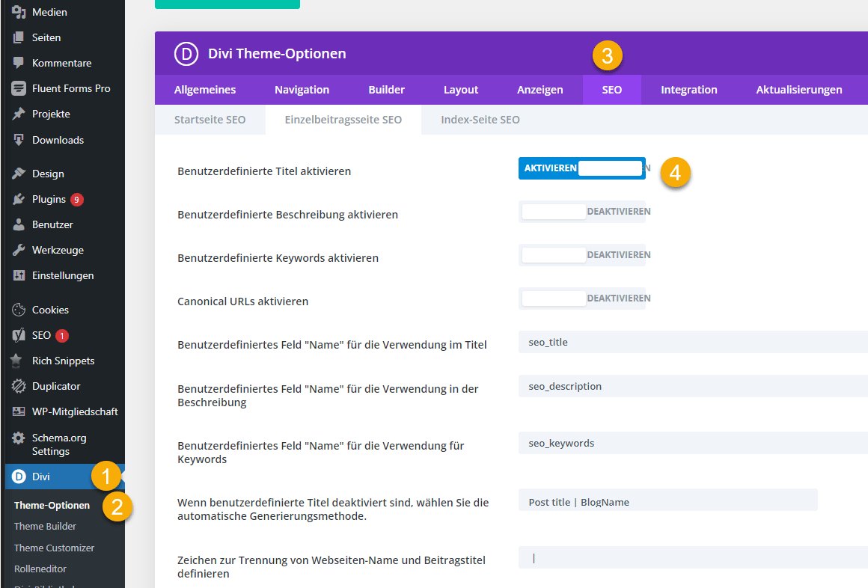
Task: Enable Benutzerdefinierte Beschreibung aktivieren switch
Action: tap(582, 212)
